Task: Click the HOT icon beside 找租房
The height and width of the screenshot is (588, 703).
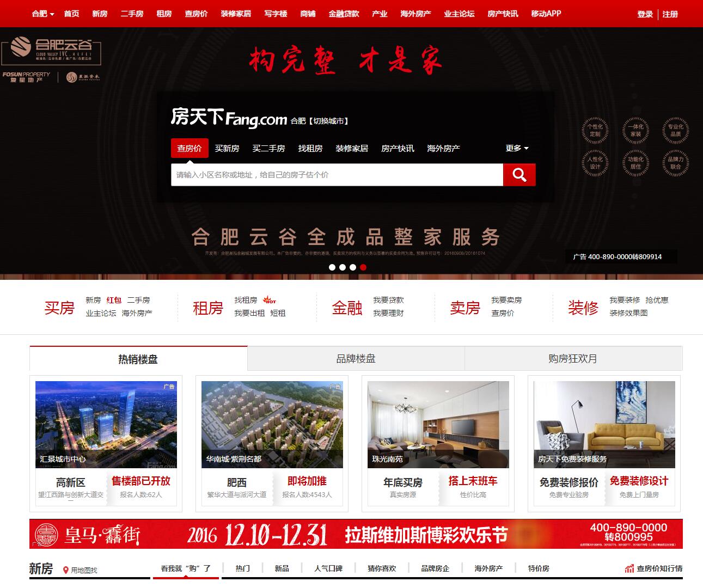Action: coord(270,300)
